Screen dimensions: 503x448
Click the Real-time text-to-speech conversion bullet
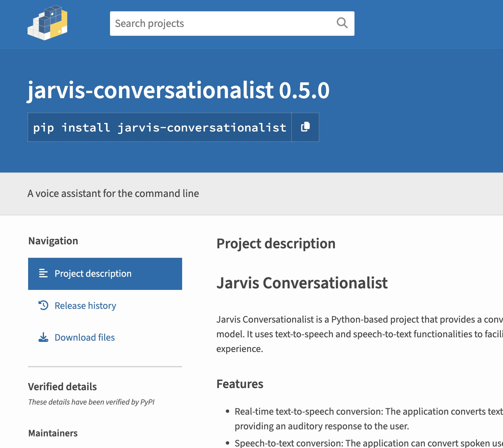[369, 419]
